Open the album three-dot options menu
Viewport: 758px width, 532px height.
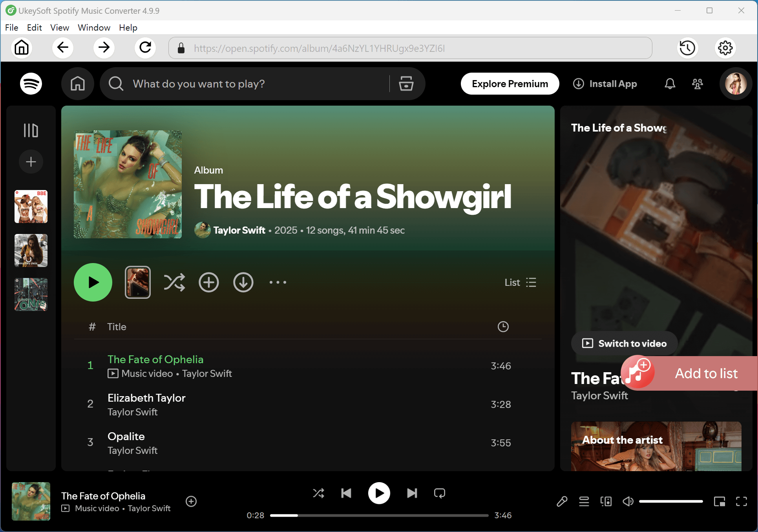pos(278,282)
